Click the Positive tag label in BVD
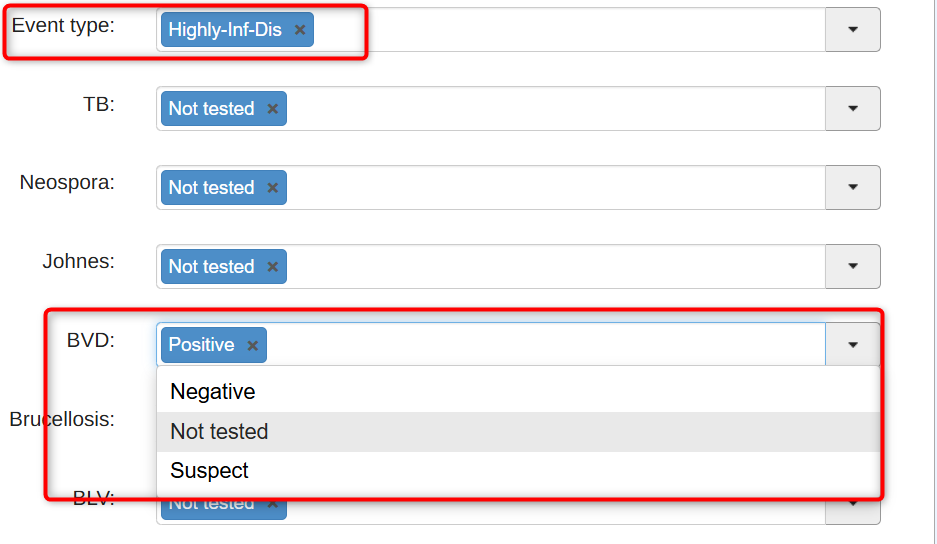937x544 pixels. [x=201, y=345]
